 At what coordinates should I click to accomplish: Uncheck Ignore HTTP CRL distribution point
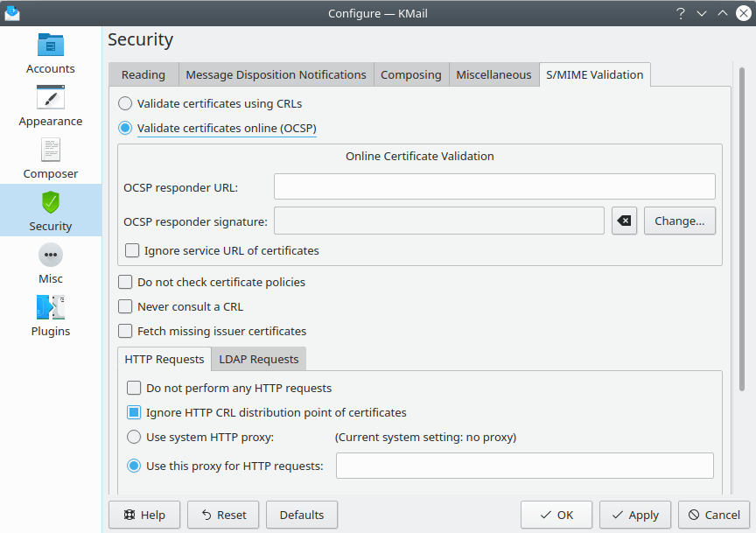[x=135, y=412]
